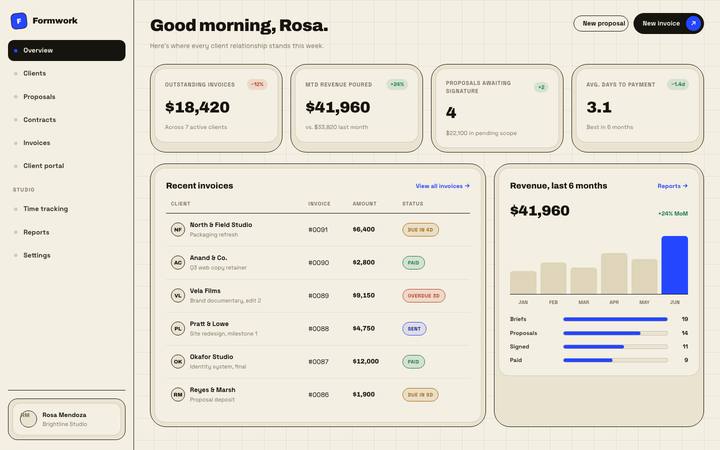This screenshot has width=720, height=450.
Task: Open the Proposals Awaiting Signature card
Action: 497,108
